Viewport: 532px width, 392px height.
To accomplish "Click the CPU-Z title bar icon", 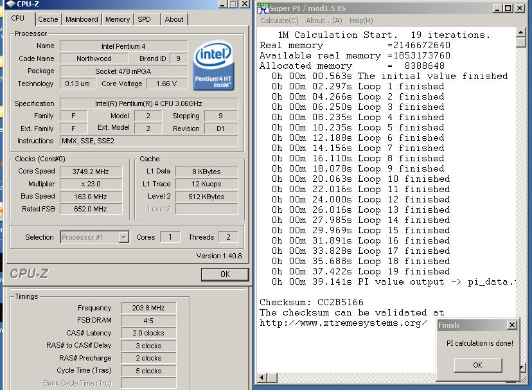I will tap(11, 4).
